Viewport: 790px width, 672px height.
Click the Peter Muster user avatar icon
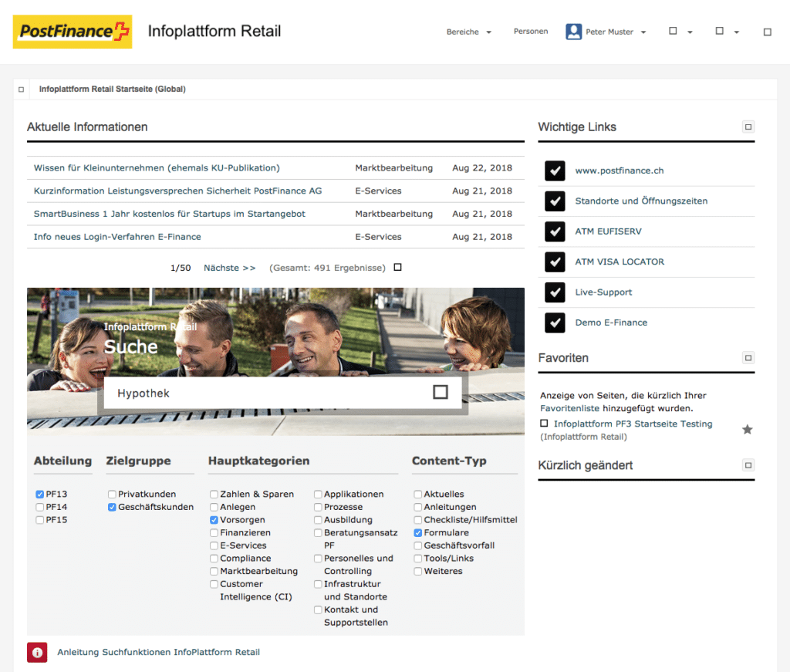pyautogui.click(x=573, y=32)
